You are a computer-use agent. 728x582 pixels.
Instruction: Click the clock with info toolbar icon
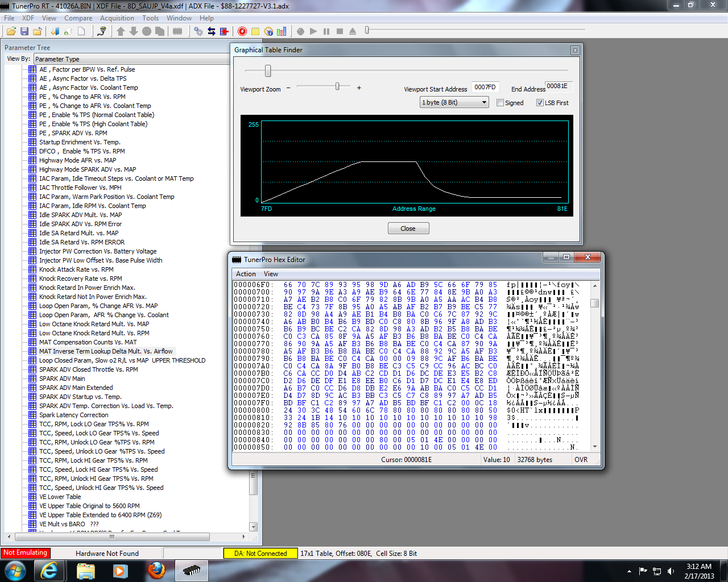(268, 31)
